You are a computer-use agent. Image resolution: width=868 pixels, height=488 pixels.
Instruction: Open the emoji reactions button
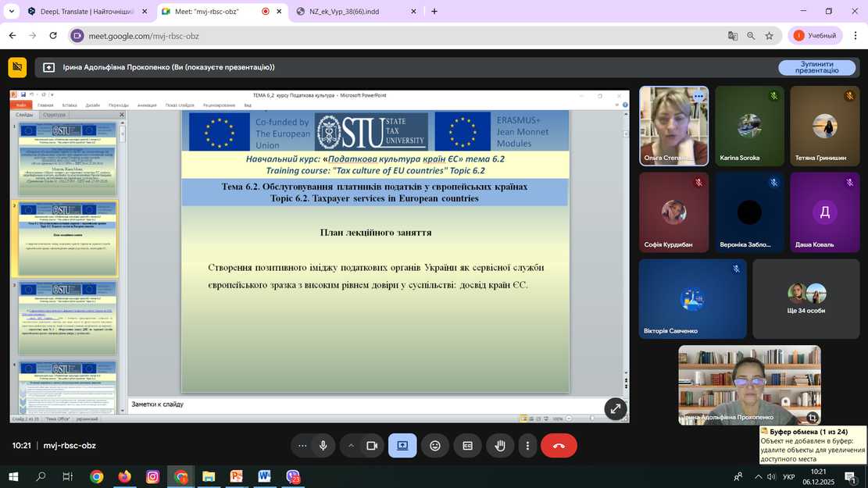(435, 445)
